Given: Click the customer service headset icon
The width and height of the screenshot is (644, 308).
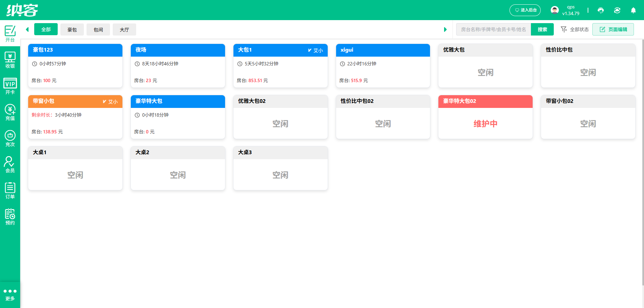Looking at the screenshot, I should pos(601,10).
